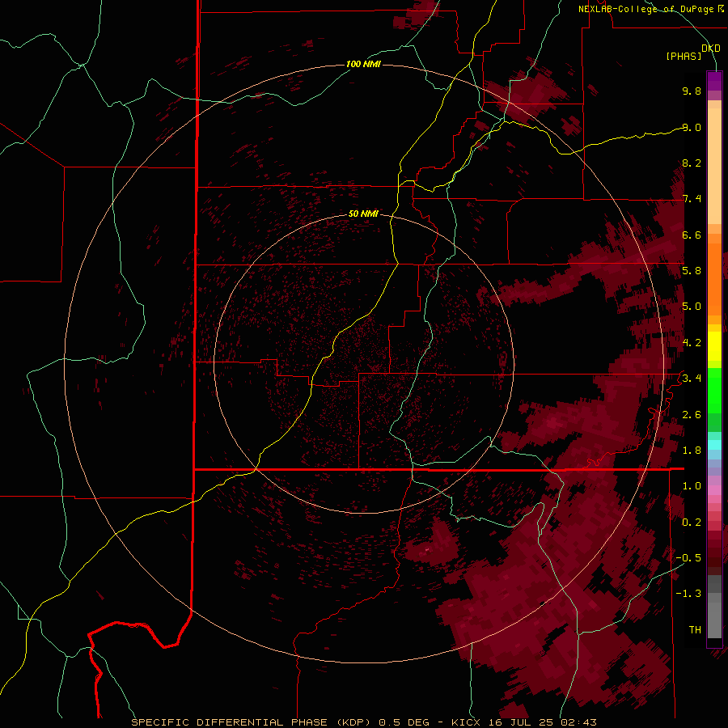
Task: Click the purple segment atop the color bar
Action: pos(714,81)
